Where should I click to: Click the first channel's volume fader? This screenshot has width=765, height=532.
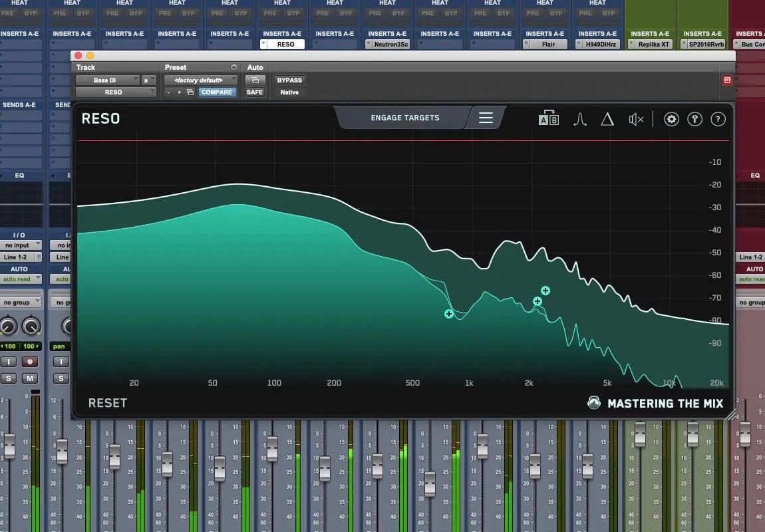click(x=9, y=445)
